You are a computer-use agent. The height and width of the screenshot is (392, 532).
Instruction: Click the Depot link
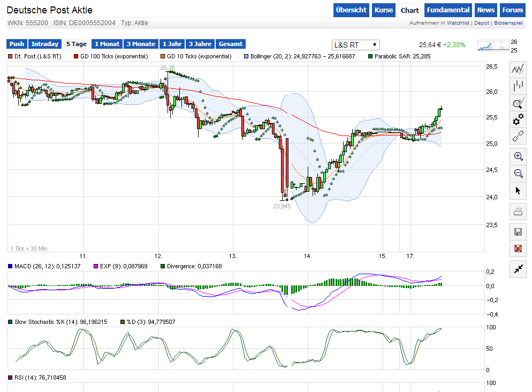[482, 22]
